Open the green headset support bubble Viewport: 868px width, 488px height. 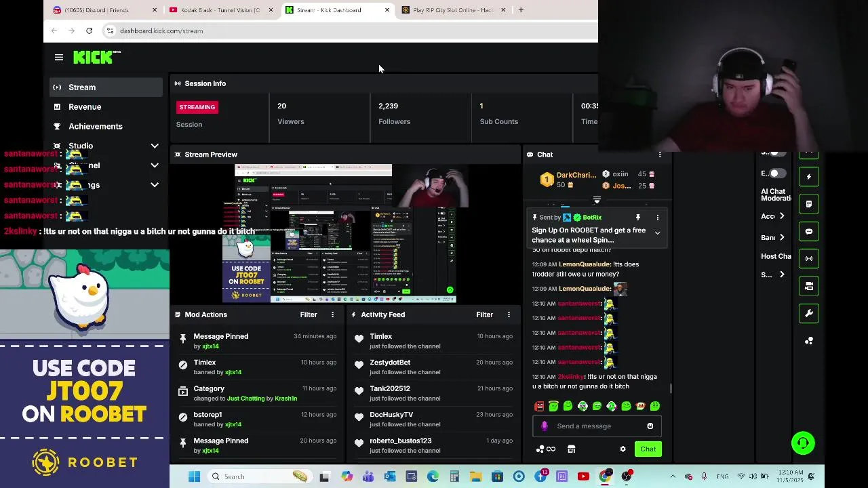pos(803,443)
